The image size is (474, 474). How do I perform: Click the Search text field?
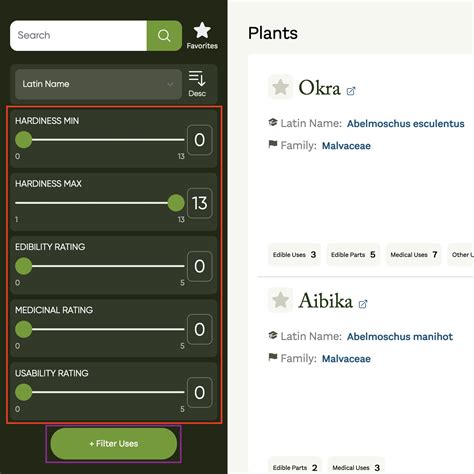tap(79, 36)
